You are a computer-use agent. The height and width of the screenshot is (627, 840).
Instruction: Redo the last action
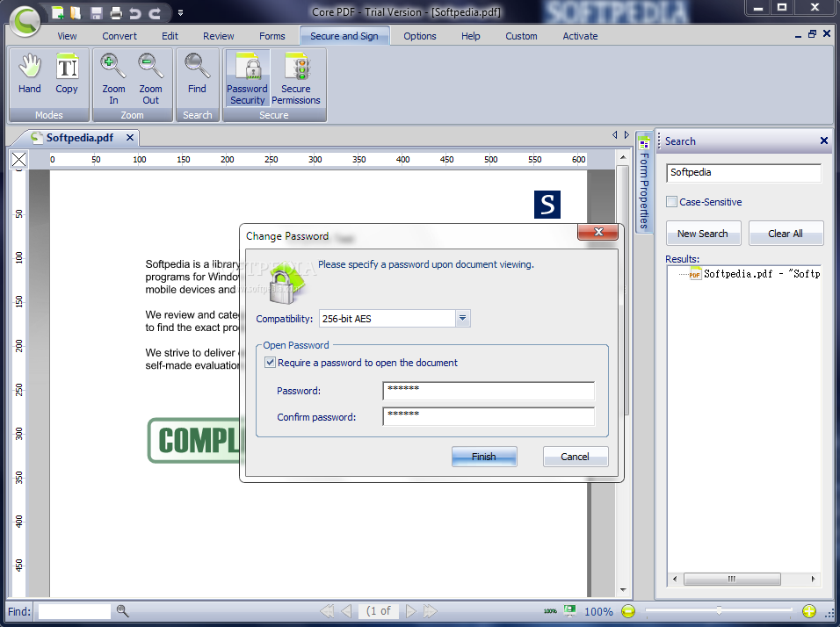tap(155, 13)
